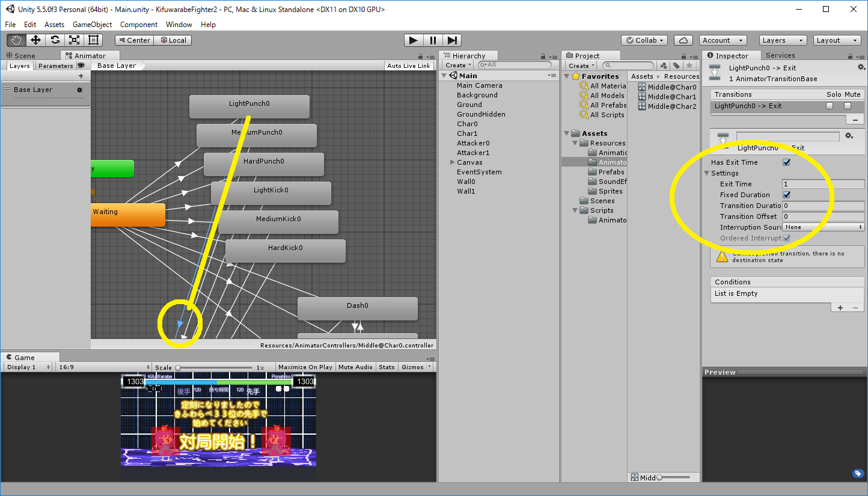Uncheck the Fixed Duration checkbox
This screenshot has width=868, height=496.
(x=786, y=195)
